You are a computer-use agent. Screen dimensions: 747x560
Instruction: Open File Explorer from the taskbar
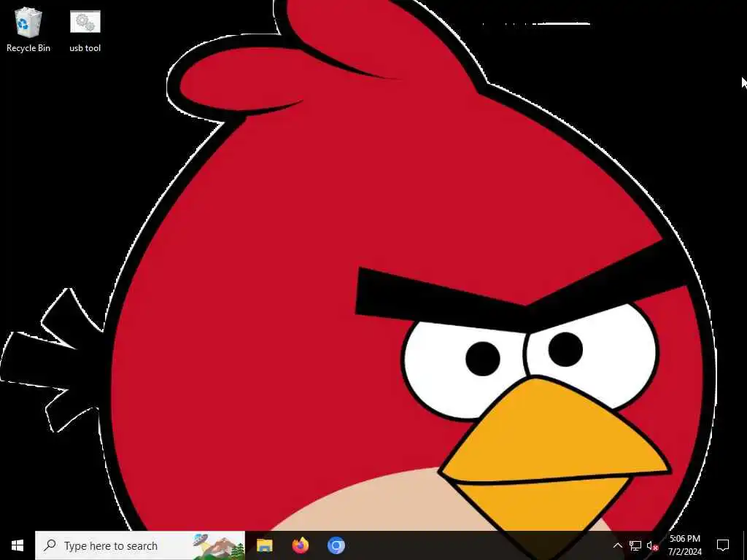pyautogui.click(x=264, y=545)
